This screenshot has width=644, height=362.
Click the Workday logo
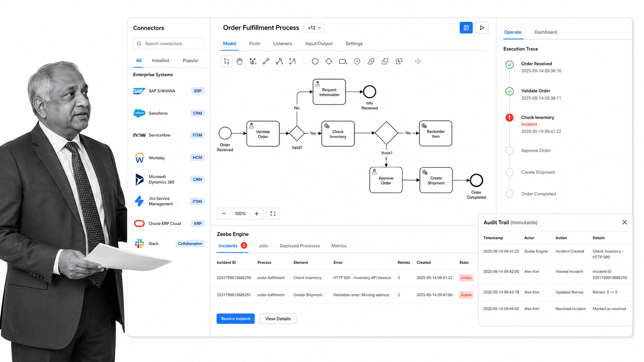pyautogui.click(x=139, y=158)
